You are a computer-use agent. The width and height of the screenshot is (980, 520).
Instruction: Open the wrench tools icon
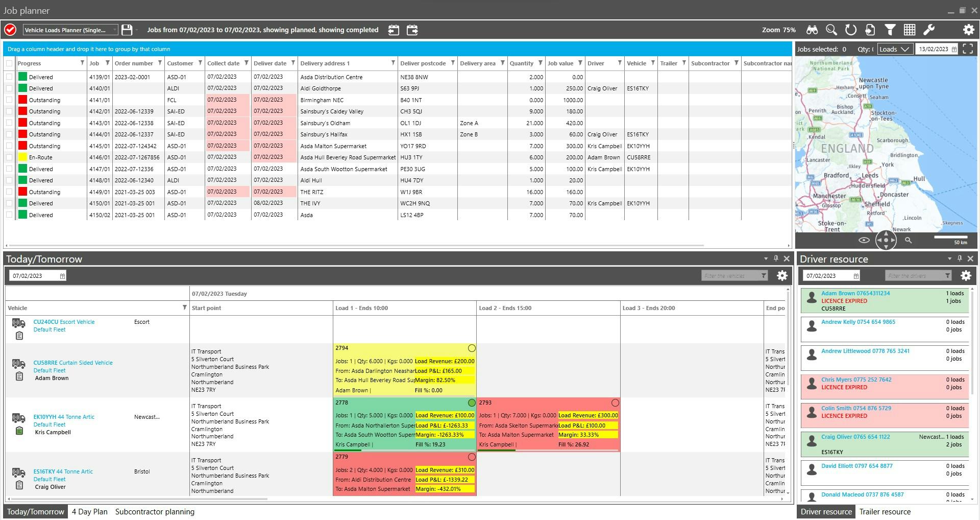point(929,30)
